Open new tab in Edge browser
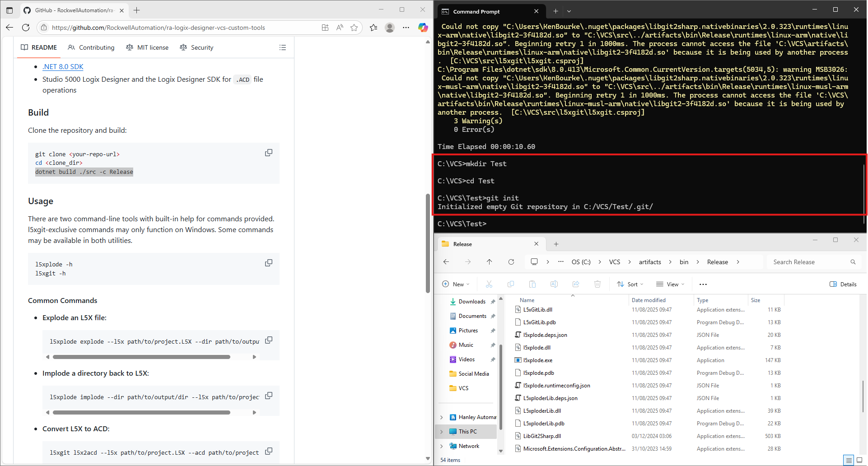 click(137, 10)
